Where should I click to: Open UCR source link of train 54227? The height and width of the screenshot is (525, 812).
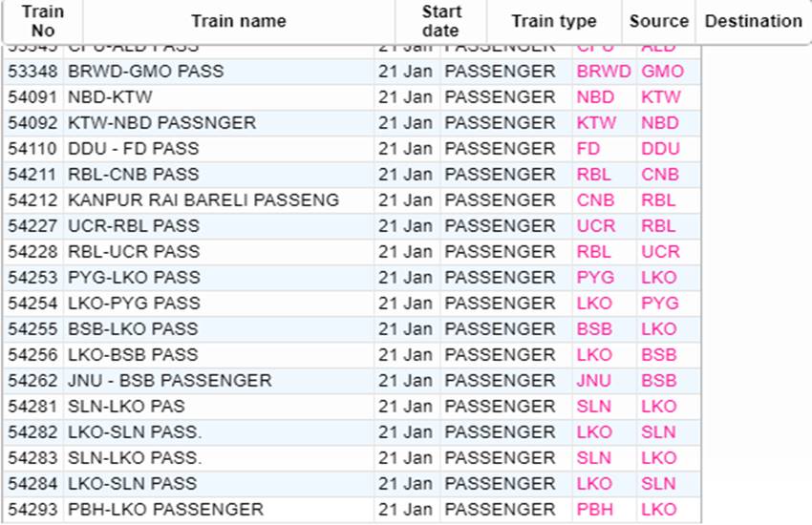coord(595,226)
